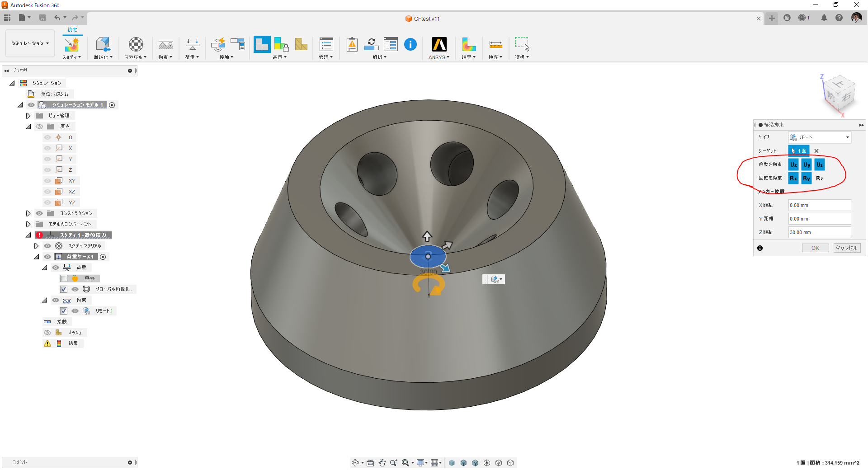Open the タイプ リモート dropdown

pos(820,137)
